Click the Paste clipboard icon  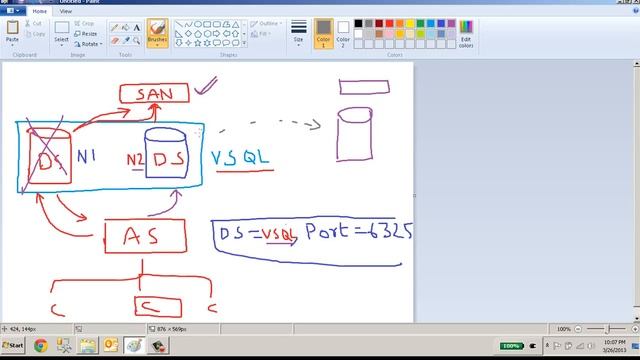click(12, 28)
